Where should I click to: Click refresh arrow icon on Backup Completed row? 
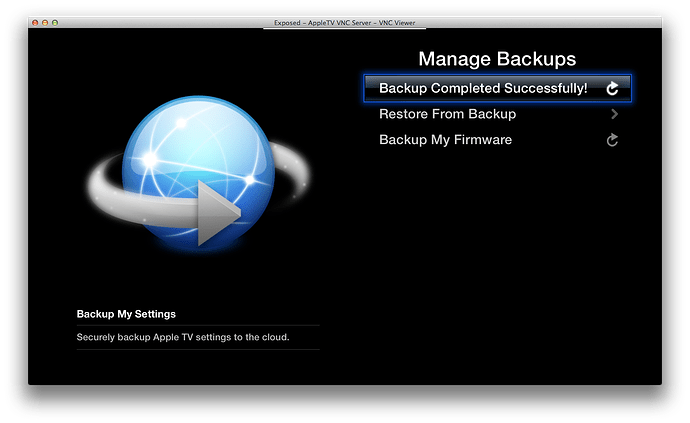point(612,88)
